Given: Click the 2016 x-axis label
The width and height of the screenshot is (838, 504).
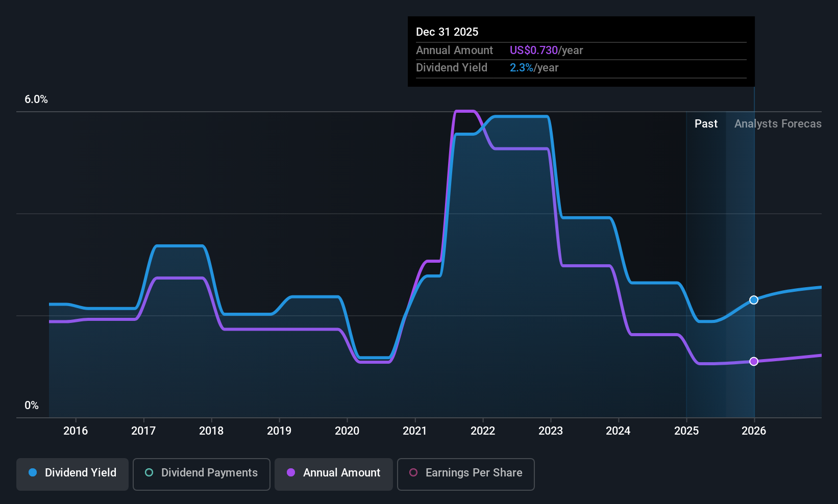Looking at the screenshot, I should [76, 431].
